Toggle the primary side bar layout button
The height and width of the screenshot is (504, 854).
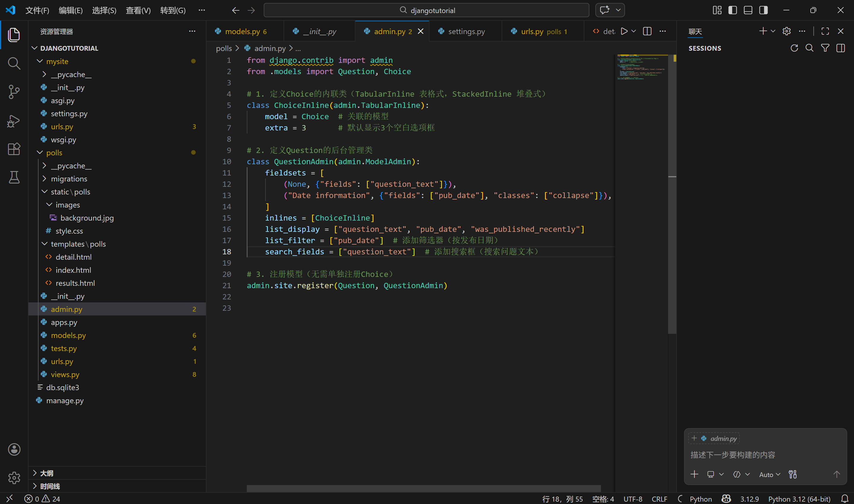[x=732, y=10]
